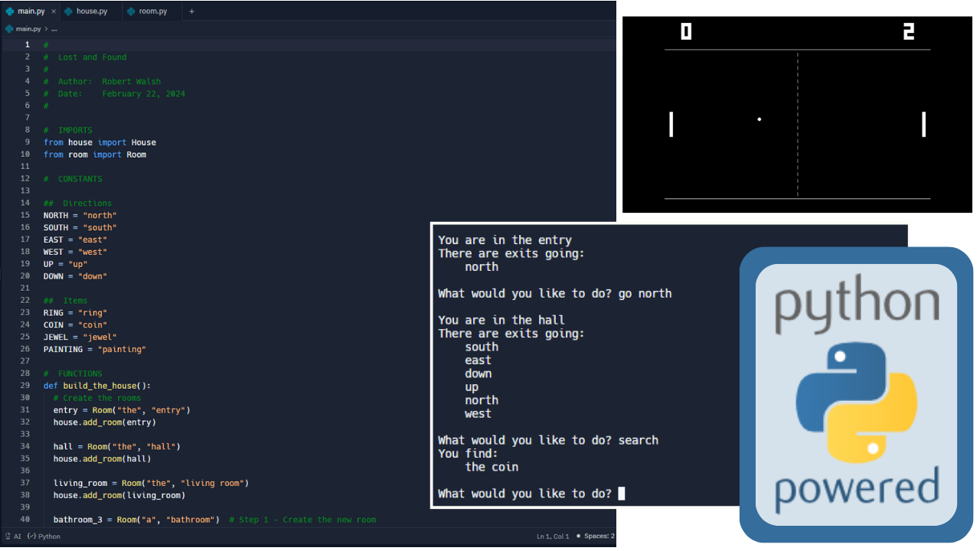Image resolution: width=980 pixels, height=551 pixels.
Task: Click the RING = "ring" constant line
Action: click(x=75, y=313)
